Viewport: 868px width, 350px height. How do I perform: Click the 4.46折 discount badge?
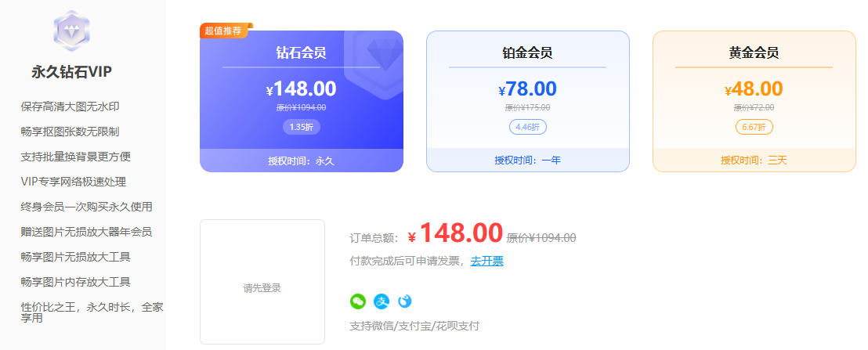point(527,127)
